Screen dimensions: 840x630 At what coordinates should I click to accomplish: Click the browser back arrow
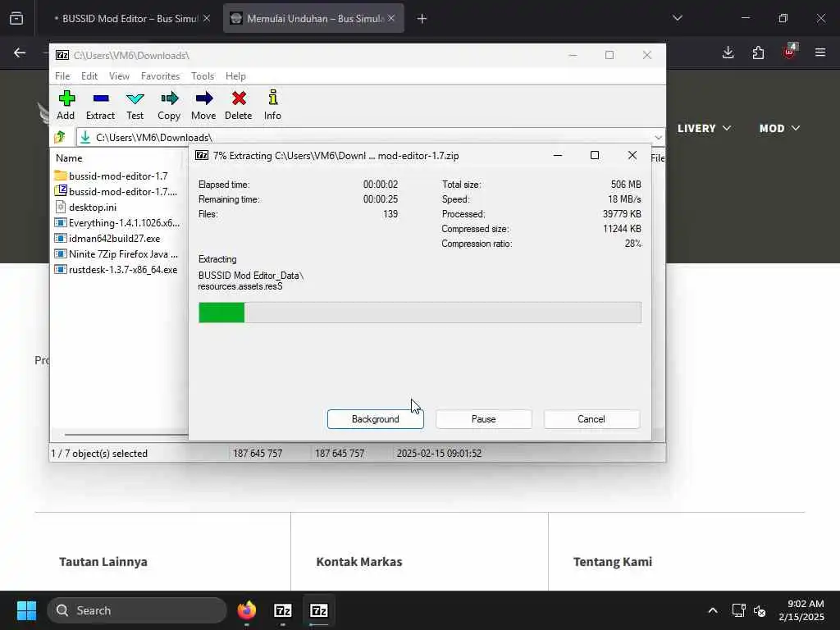20,52
